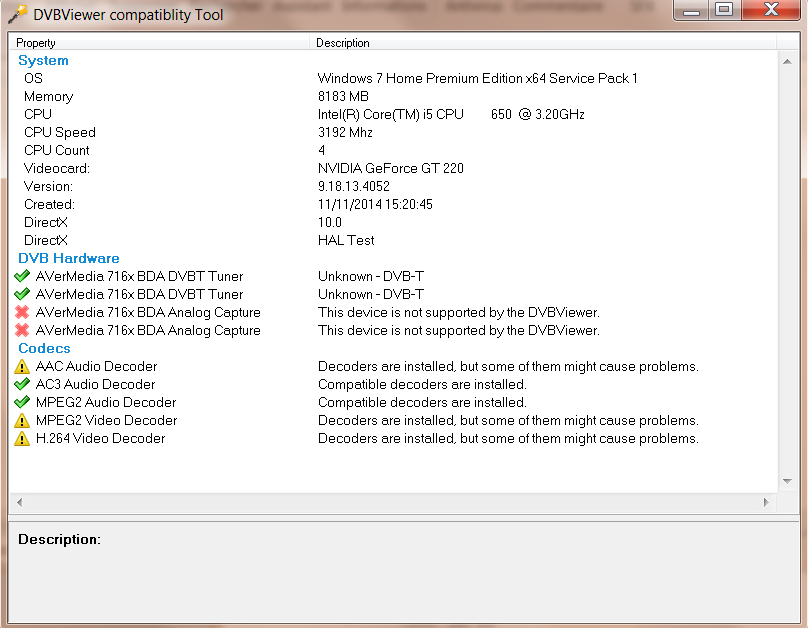Click the vertical scrollbar down arrow
Viewport: 808px width, 628px height.
point(787,481)
